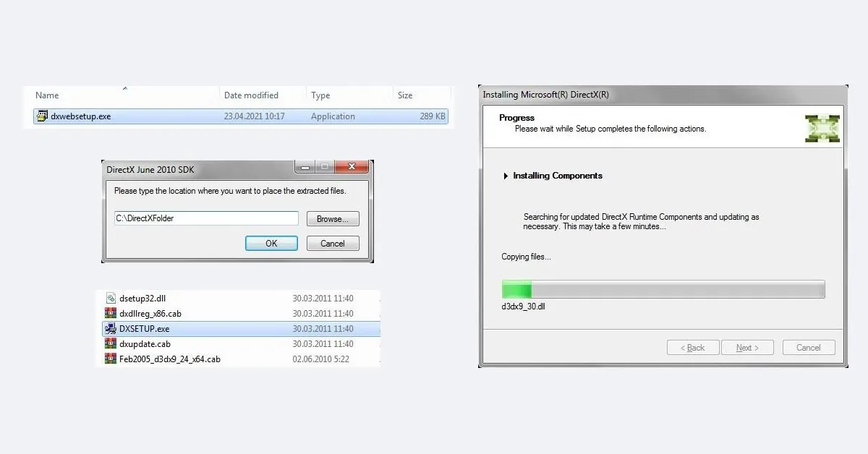This screenshot has height=454, width=868.
Task: Click the d3dx9_30.dll file label
Action: (x=523, y=307)
